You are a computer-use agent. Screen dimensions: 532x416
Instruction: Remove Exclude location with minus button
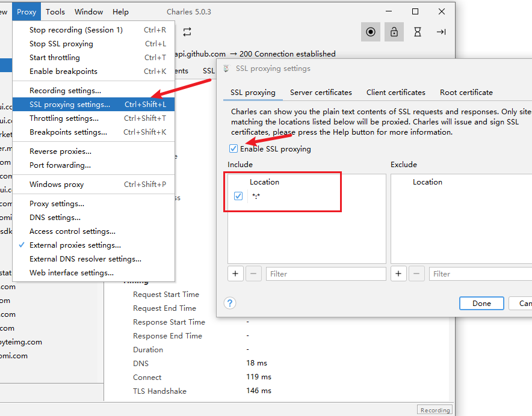(x=416, y=274)
